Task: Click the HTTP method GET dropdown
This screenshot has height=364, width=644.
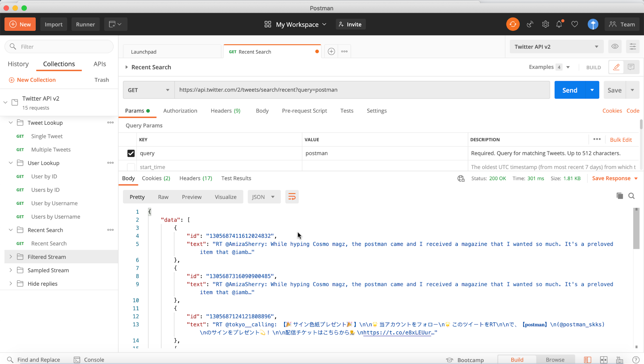Action: (148, 90)
